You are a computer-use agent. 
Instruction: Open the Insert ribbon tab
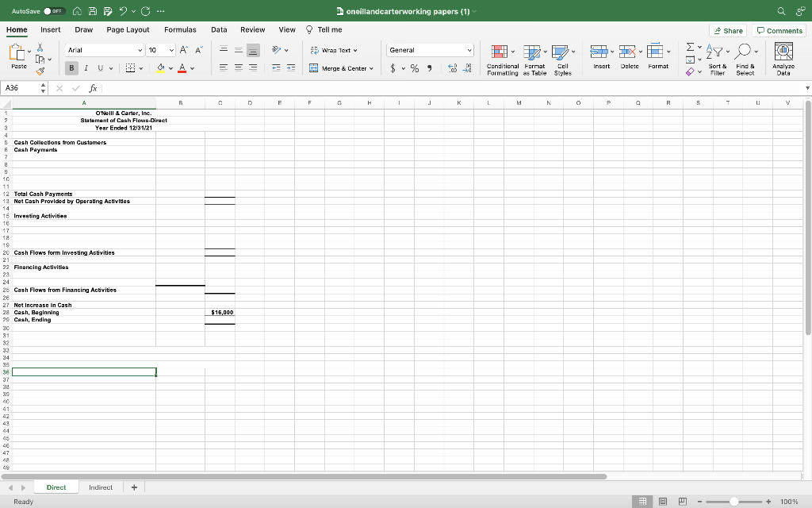coord(50,29)
